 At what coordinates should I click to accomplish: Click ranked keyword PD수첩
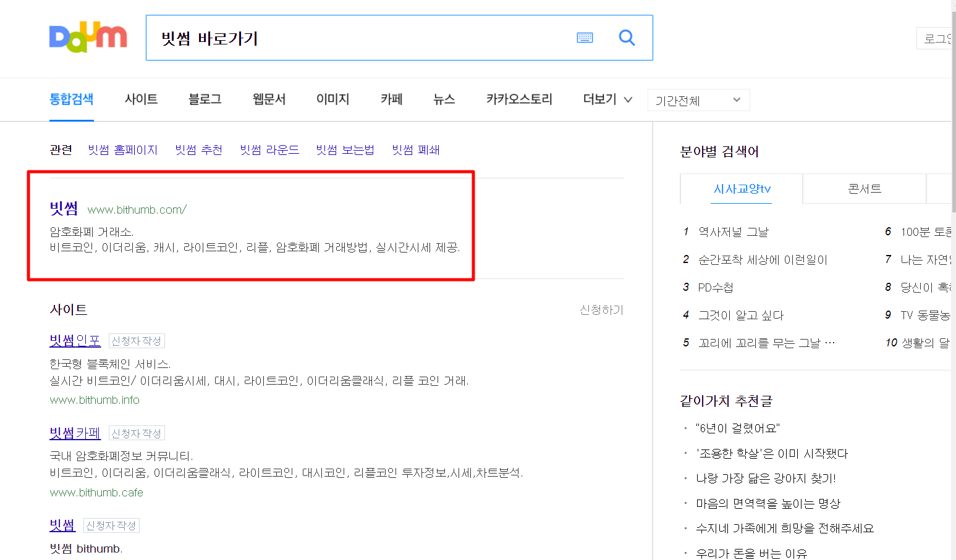[716, 288]
